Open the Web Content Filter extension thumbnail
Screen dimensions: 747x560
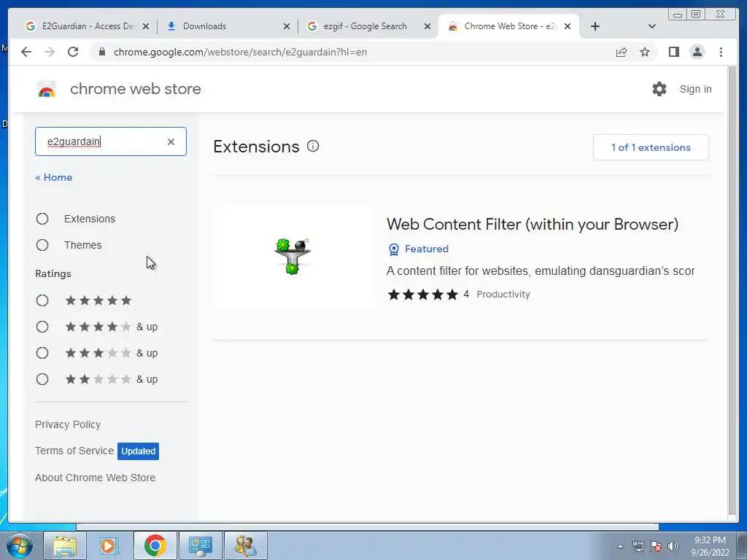pyautogui.click(x=293, y=257)
